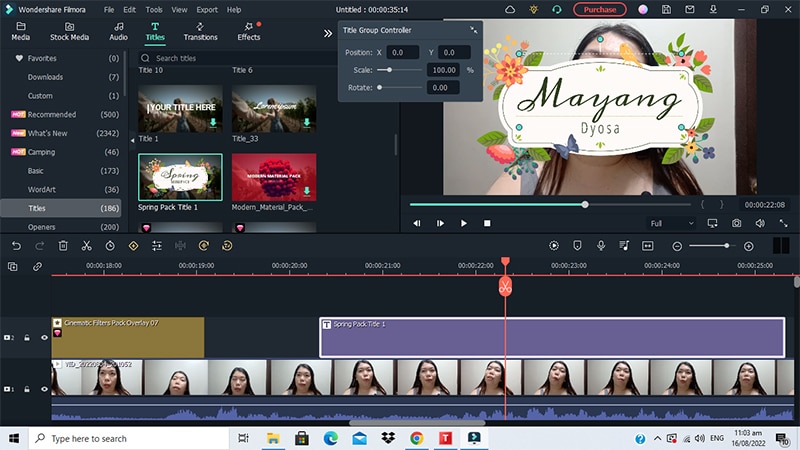Toggle the lock on video track 2
The height and width of the screenshot is (450, 800).
(x=27, y=338)
